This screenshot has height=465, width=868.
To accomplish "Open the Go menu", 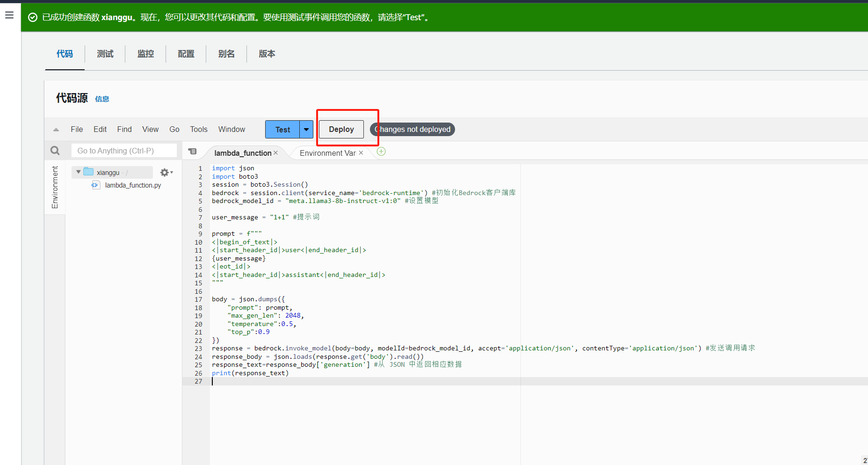I will 174,129.
